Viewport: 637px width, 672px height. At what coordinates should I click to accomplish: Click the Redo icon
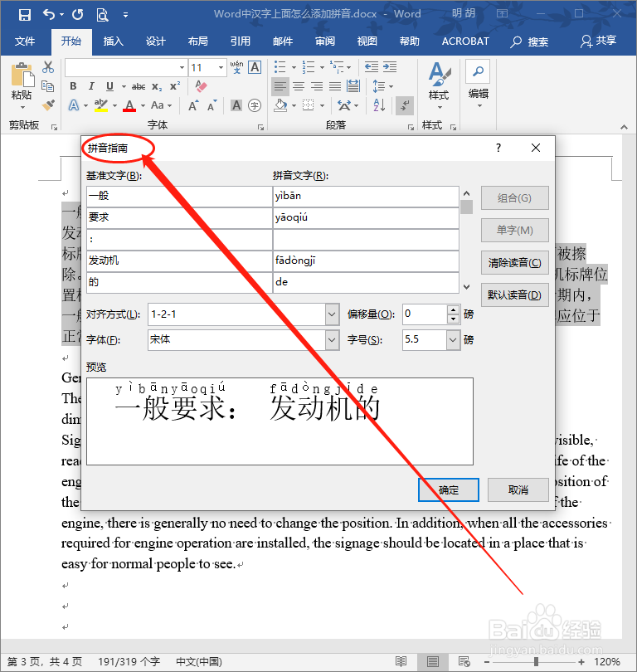pyautogui.click(x=77, y=15)
